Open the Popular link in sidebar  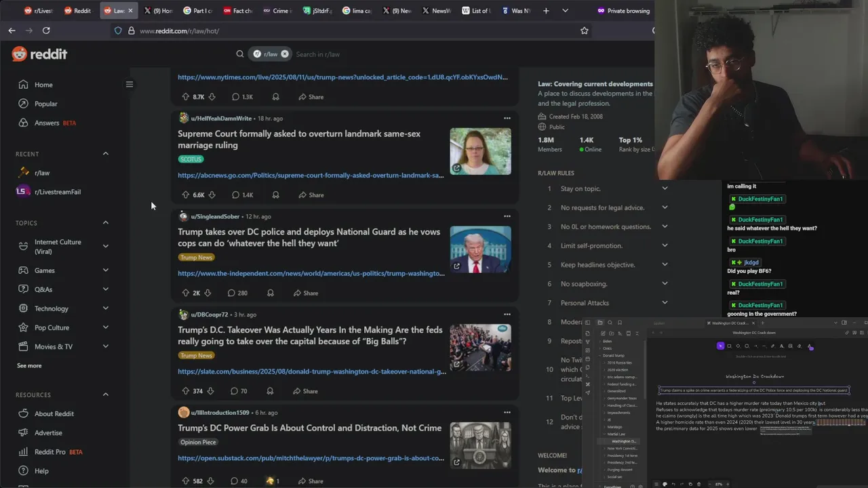point(46,104)
